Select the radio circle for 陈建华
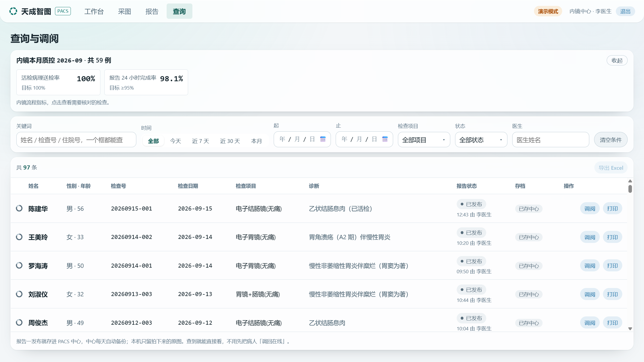Screen dimensions: 644x362 (x=19, y=208)
